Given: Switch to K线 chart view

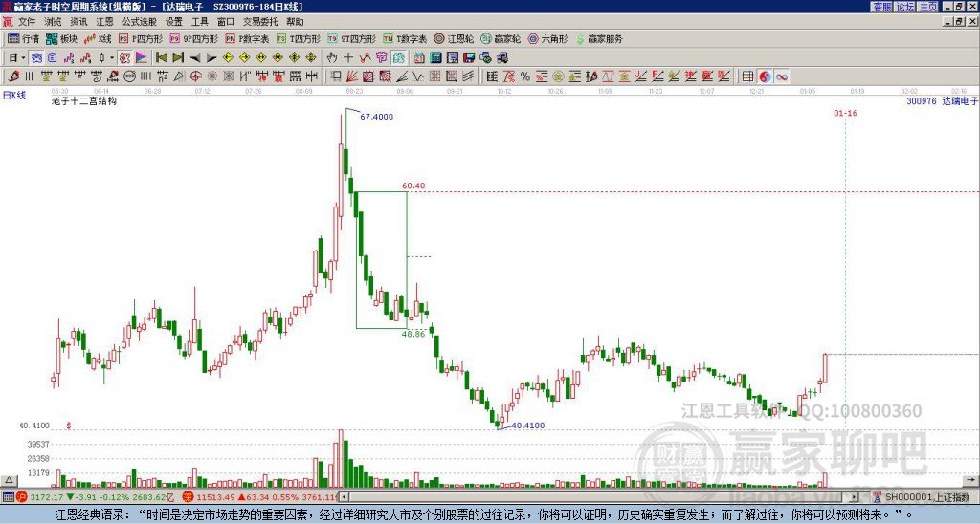Looking at the screenshot, I should point(98,38).
